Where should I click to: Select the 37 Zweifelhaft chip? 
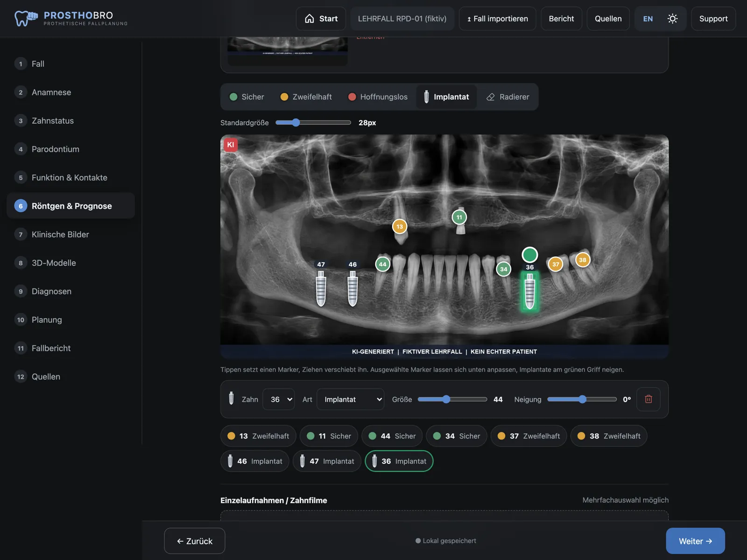(529, 436)
